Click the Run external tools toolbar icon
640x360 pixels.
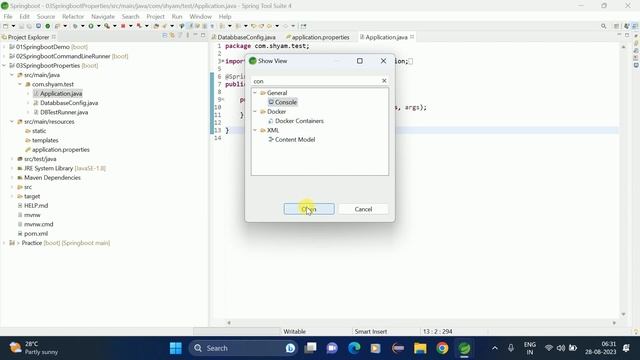pos(107,26)
